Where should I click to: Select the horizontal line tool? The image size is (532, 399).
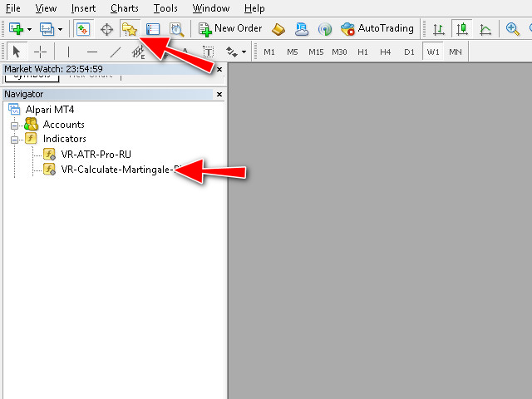click(x=92, y=52)
